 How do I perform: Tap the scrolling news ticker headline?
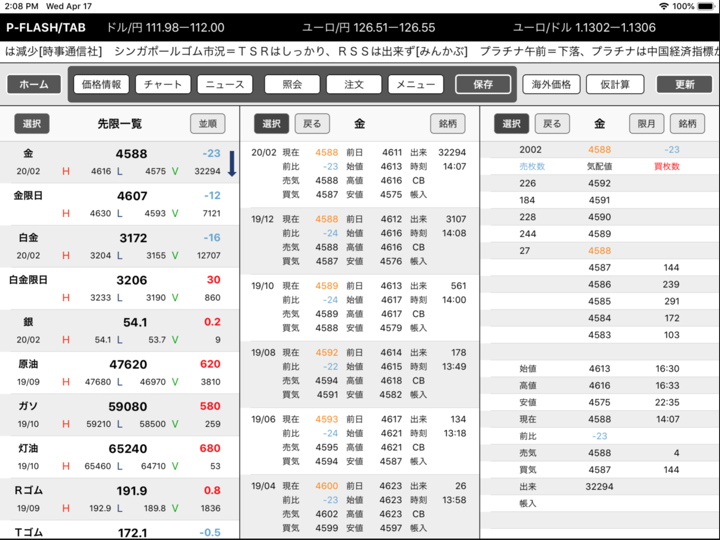point(360,51)
